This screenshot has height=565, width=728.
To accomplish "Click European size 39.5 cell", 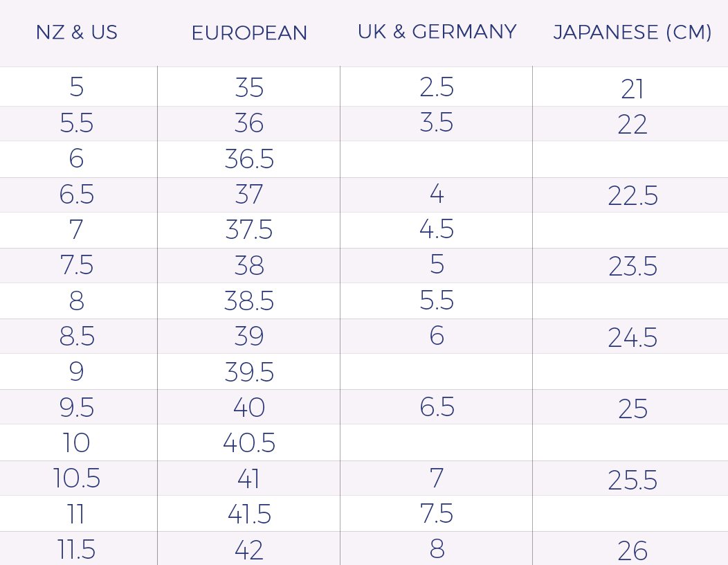I will pyautogui.click(x=249, y=373).
